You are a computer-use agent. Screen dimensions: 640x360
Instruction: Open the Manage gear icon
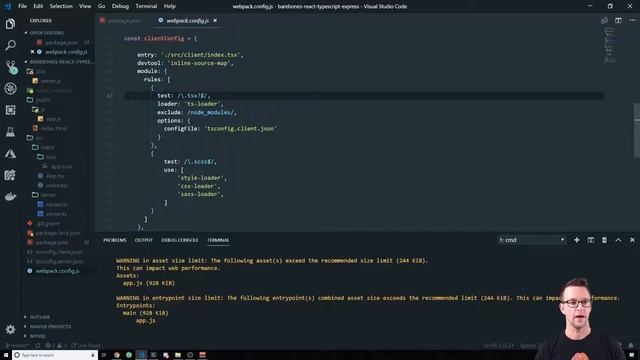tap(10, 329)
